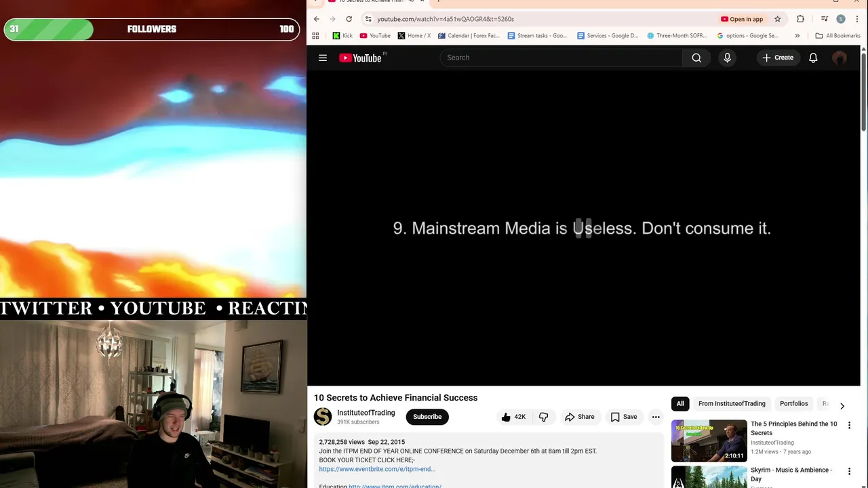The image size is (868, 488).
Task: Open options Google Search bookmark
Action: coord(748,35)
